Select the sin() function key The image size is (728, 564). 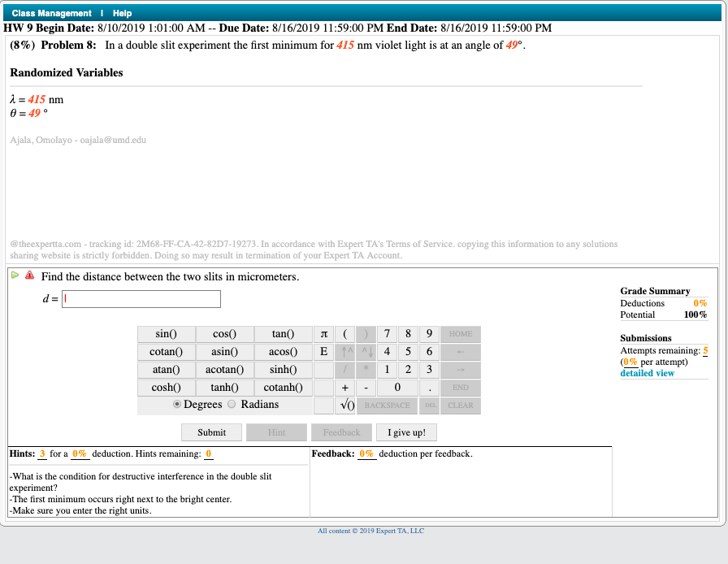166,334
